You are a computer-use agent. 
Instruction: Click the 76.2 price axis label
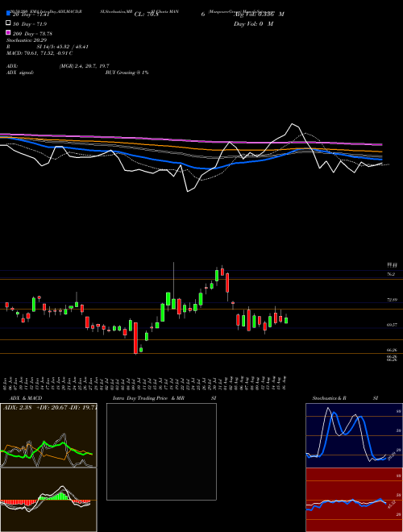click(x=391, y=274)
